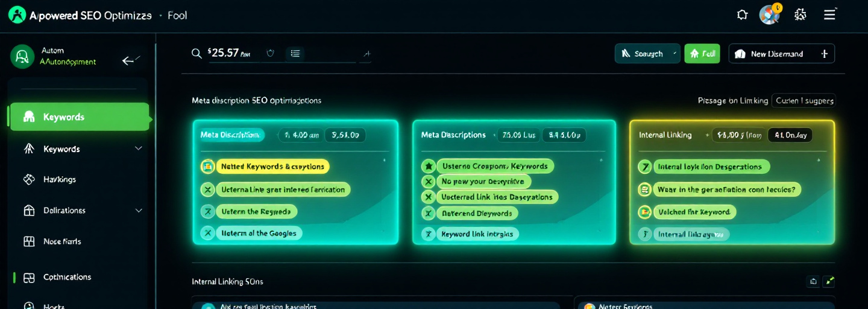Click the back arrow in sidebar header
The width and height of the screenshot is (868, 309).
(130, 60)
